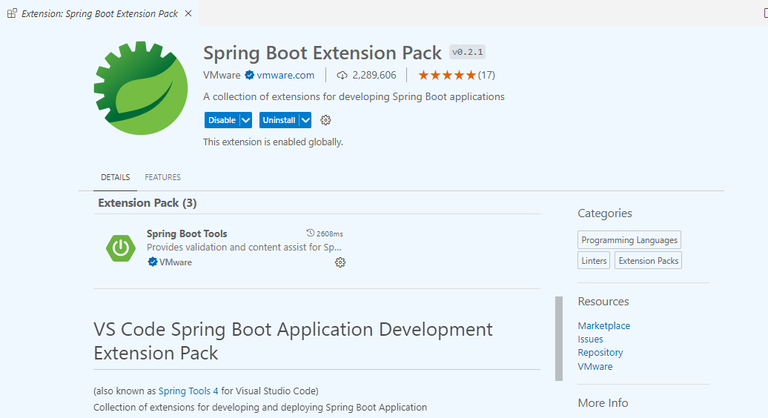This screenshot has height=418, width=768.
Task: Click the 2608ms activation time clock icon
Action: 310,233
